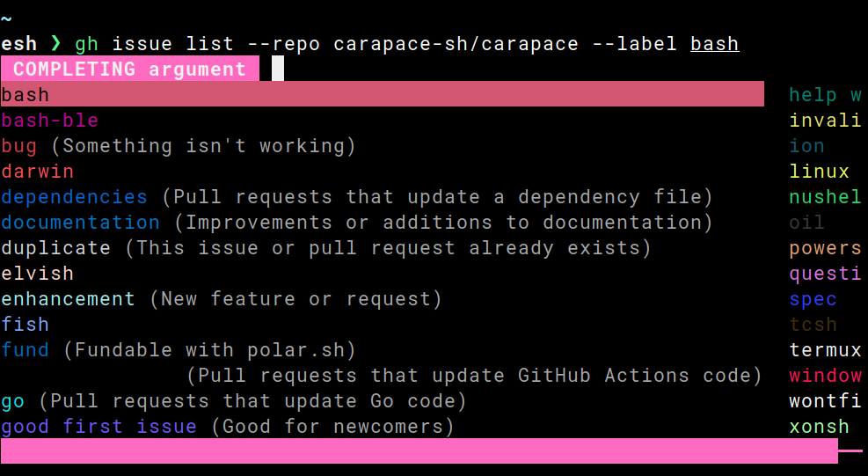Pick termux from the right column
The width and height of the screenshot is (868, 476).
point(825,349)
